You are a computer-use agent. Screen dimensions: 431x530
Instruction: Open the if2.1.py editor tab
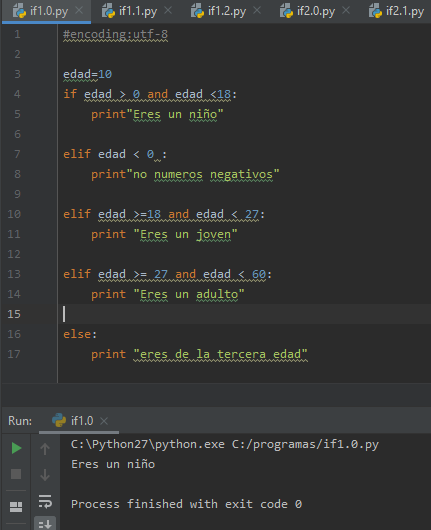pyautogui.click(x=405, y=11)
